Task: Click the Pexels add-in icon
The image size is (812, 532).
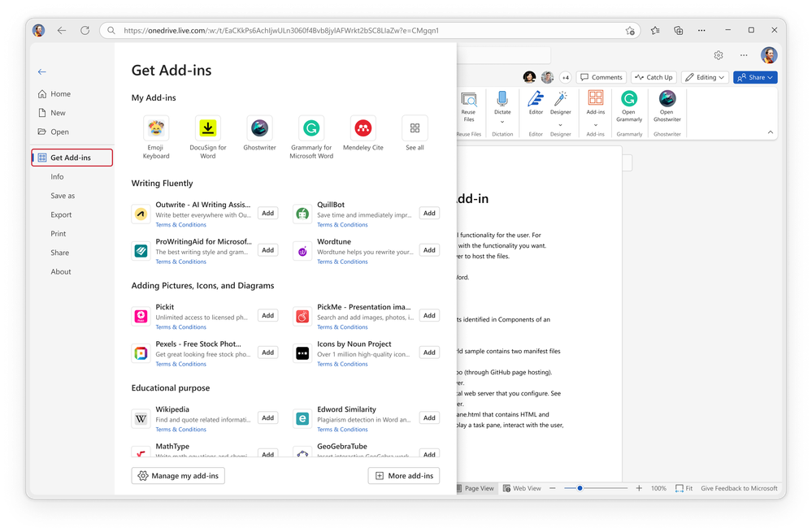Action: point(141,353)
